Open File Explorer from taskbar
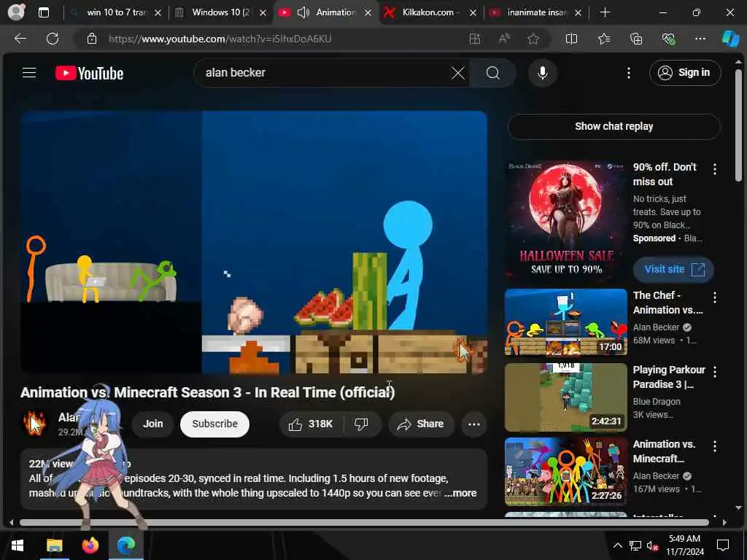Image resolution: width=747 pixels, height=560 pixels. pos(54,545)
